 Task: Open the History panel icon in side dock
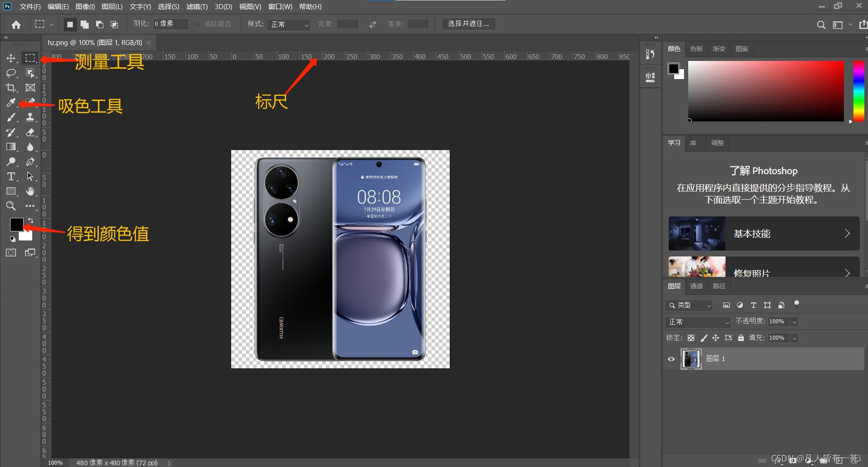[650, 55]
